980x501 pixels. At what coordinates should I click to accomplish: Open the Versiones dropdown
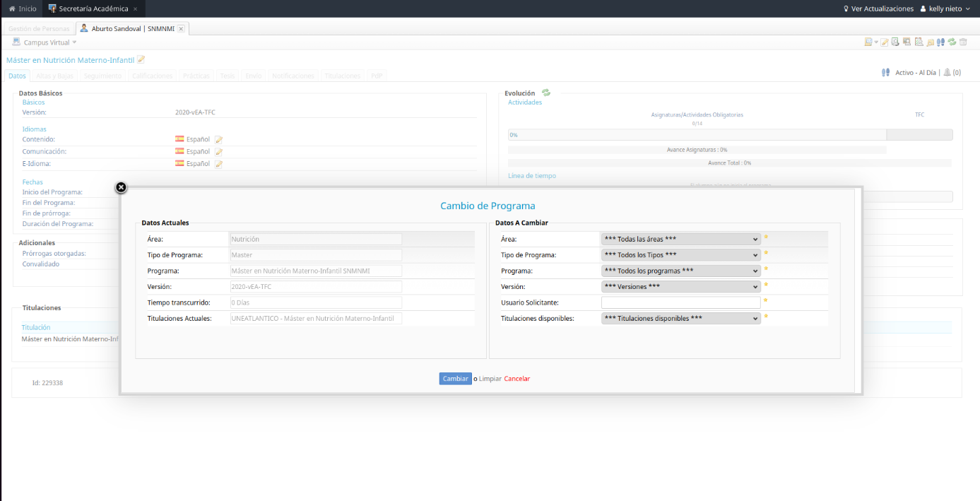point(680,287)
